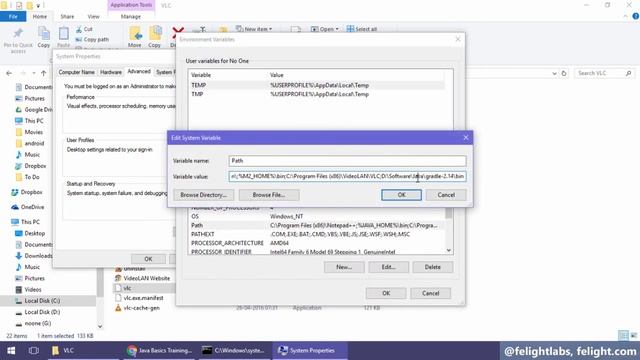Select Movies in the navigation pane
640x360 pixels.
click(29, 132)
